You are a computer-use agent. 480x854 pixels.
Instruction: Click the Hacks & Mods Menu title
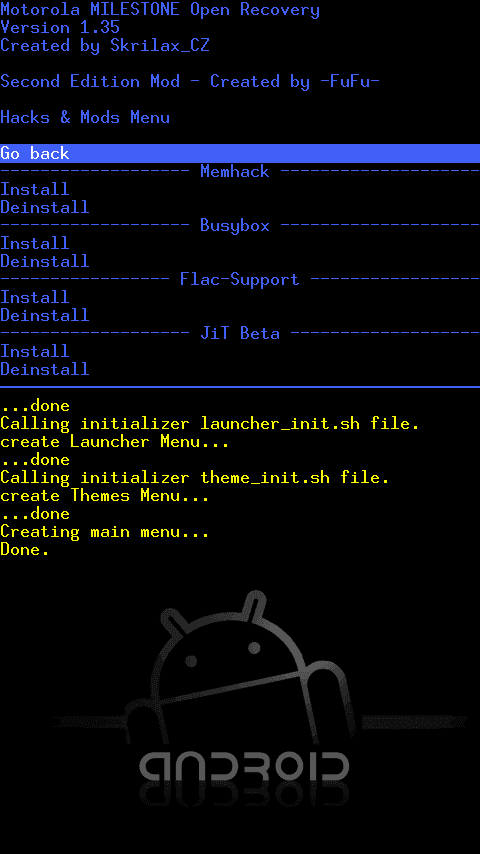(x=85, y=118)
